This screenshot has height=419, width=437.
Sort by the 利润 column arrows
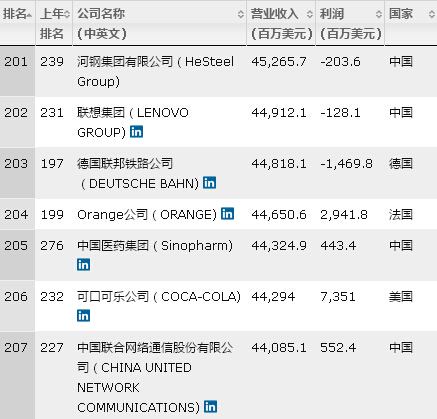[379, 14]
